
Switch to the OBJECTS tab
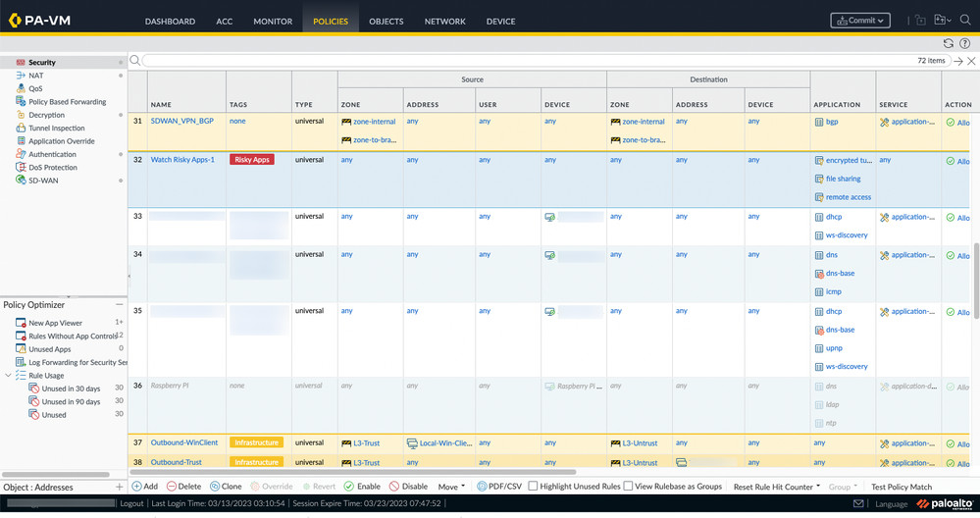[386, 21]
